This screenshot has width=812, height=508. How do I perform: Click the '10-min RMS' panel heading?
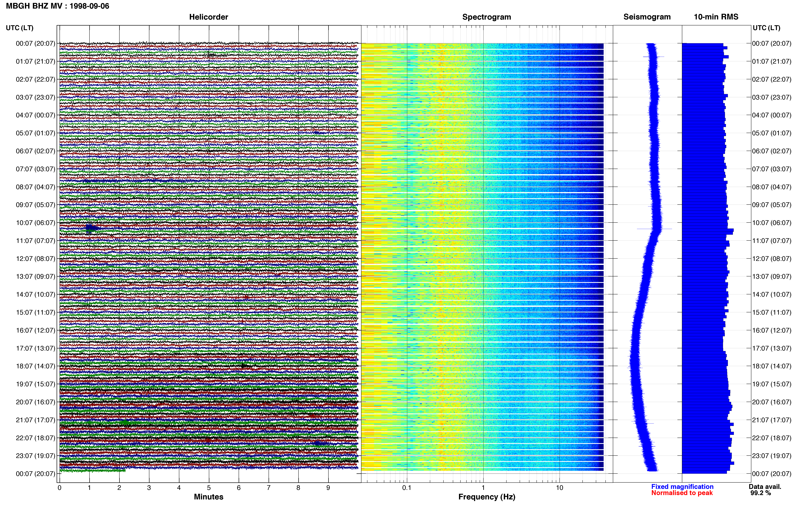pos(716,17)
